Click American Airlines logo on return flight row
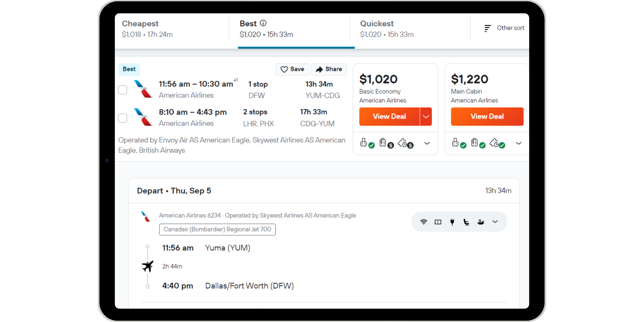This screenshot has height=322, width=644. [x=143, y=117]
